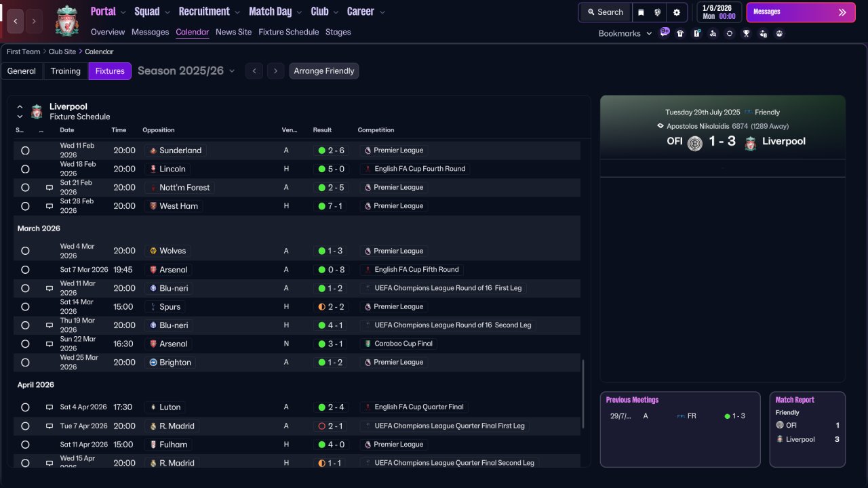Open the world globe icon
The width and height of the screenshot is (868, 488).
tap(658, 12)
